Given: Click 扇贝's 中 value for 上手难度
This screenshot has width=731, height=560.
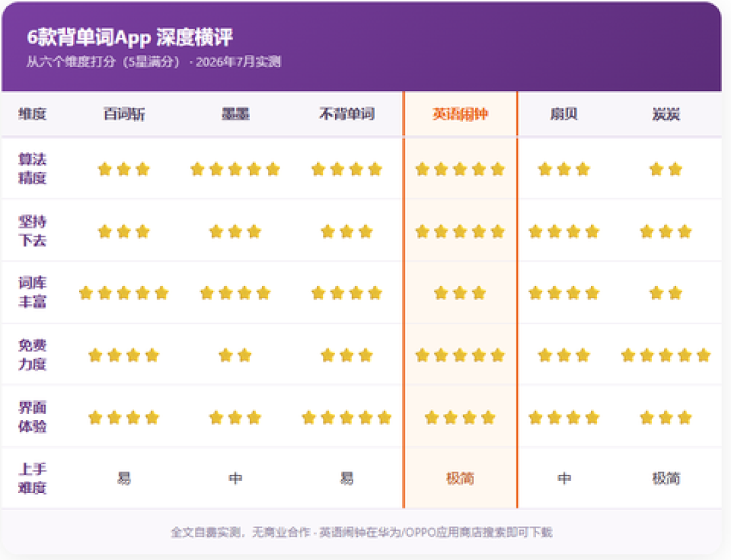Looking at the screenshot, I should [x=564, y=478].
